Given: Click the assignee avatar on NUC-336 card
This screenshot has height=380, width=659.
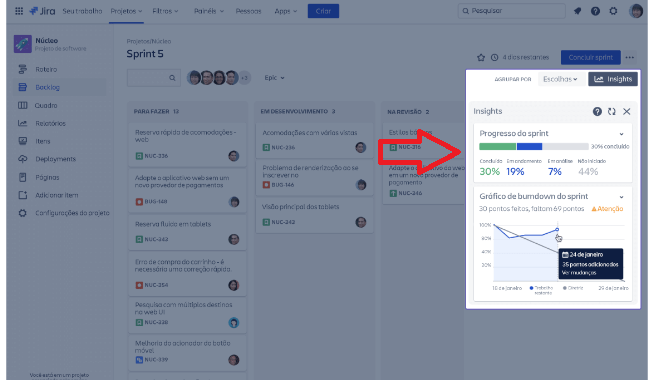Looking at the screenshot, I should 234,156.
